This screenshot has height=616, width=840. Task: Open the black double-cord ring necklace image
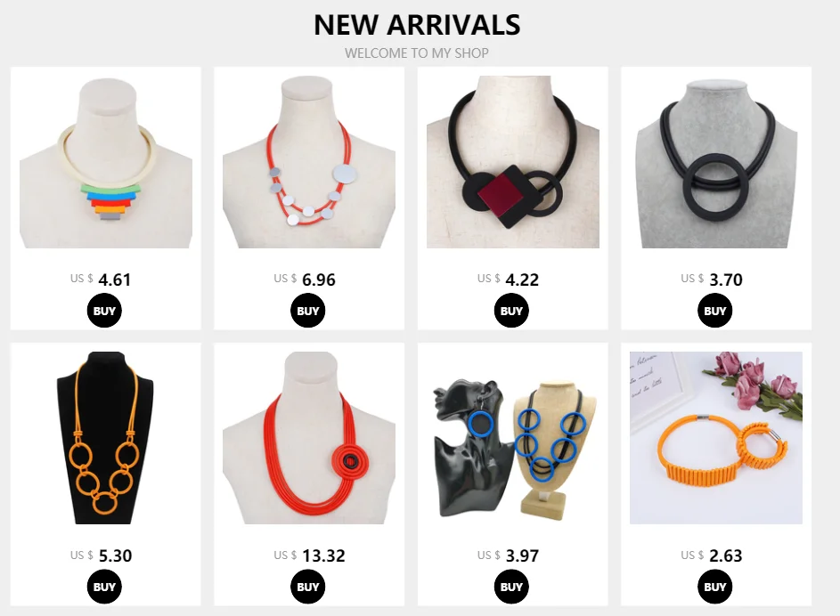pos(716,162)
